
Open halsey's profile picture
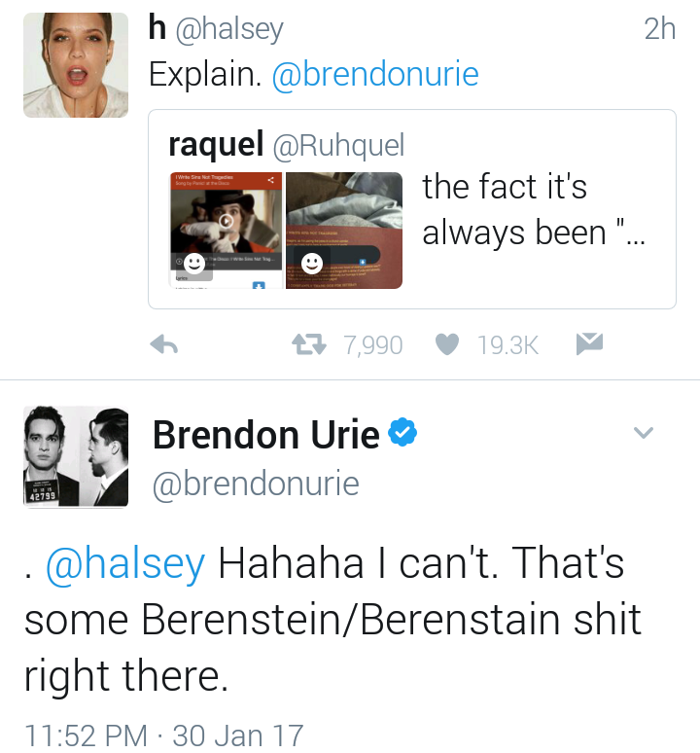point(76,66)
